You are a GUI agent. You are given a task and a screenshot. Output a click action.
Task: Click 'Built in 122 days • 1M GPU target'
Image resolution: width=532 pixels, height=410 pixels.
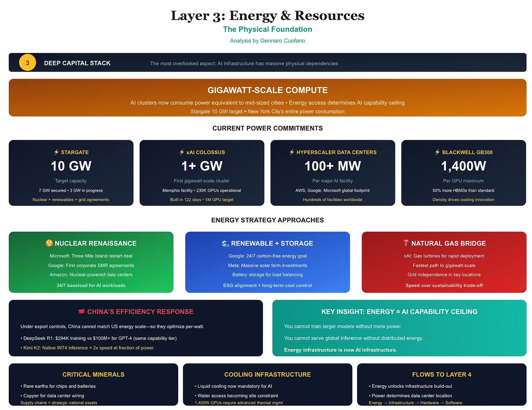pyautogui.click(x=202, y=200)
